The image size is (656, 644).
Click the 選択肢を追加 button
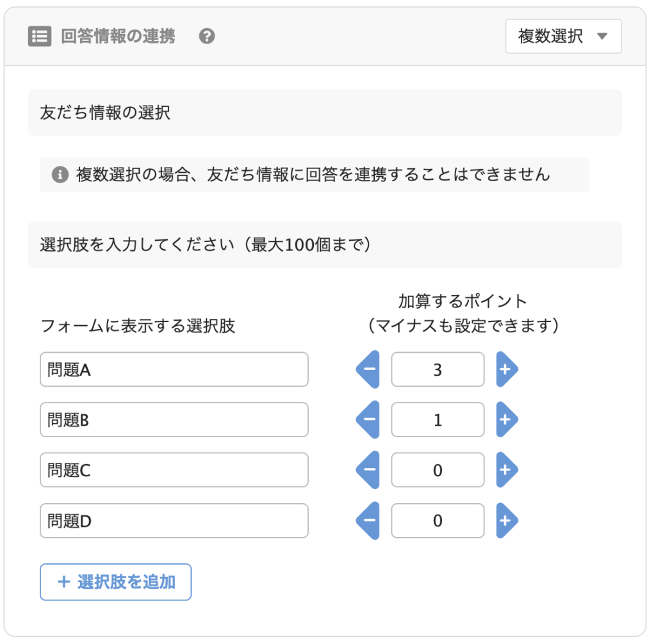click(116, 582)
